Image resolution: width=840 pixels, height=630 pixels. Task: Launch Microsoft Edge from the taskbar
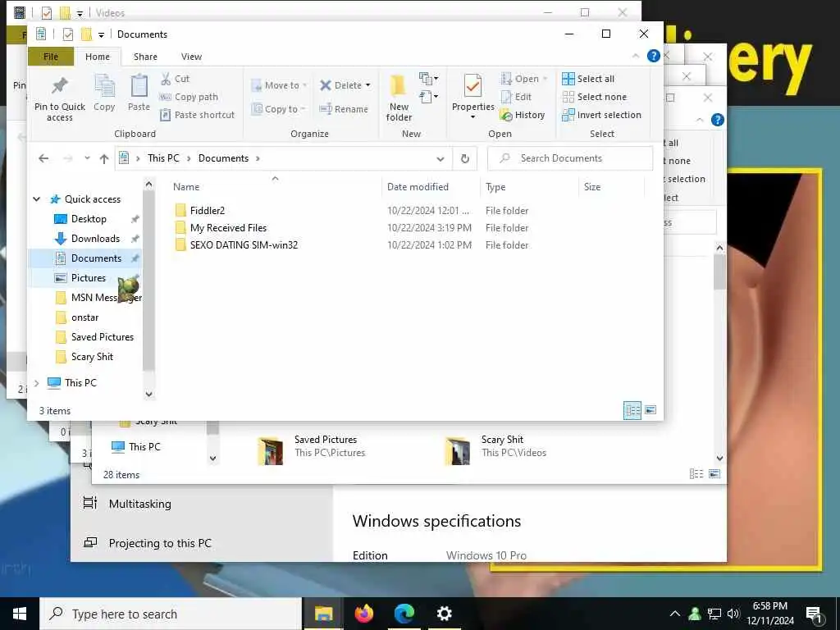tap(404, 614)
